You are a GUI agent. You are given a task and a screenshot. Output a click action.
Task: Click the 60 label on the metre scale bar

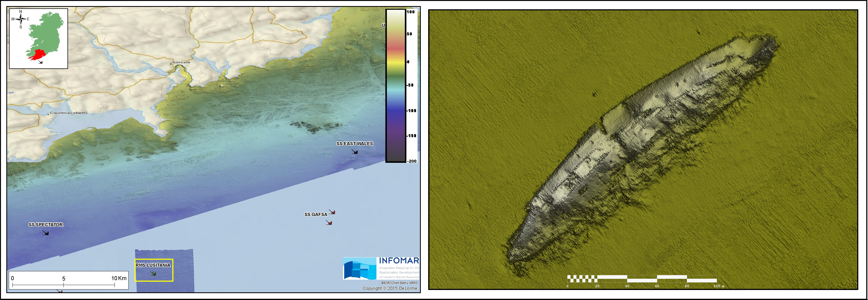coord(657,286)
